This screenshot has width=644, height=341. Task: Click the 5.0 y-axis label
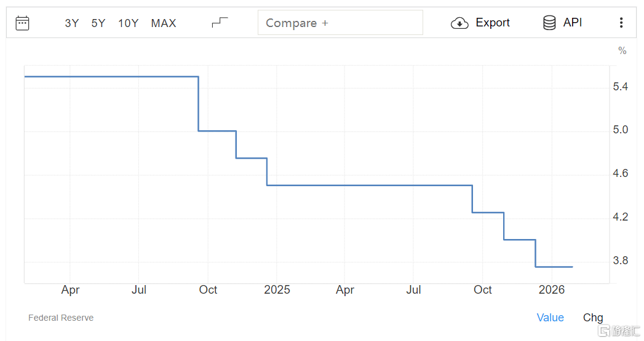(621, 130)
